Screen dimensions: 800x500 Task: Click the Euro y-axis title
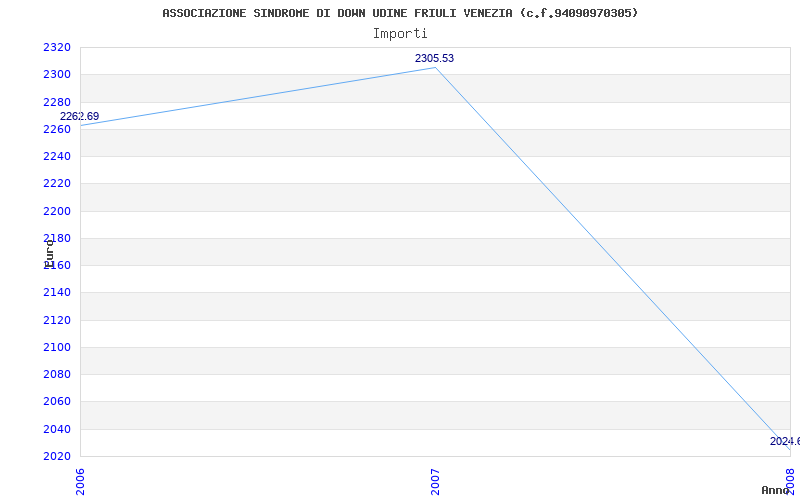(x=49, y=254)
